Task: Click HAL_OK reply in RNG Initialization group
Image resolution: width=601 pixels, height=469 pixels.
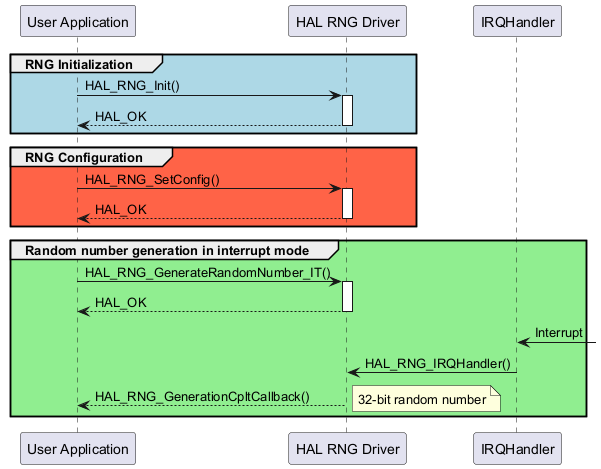Action: coord(121,116)
